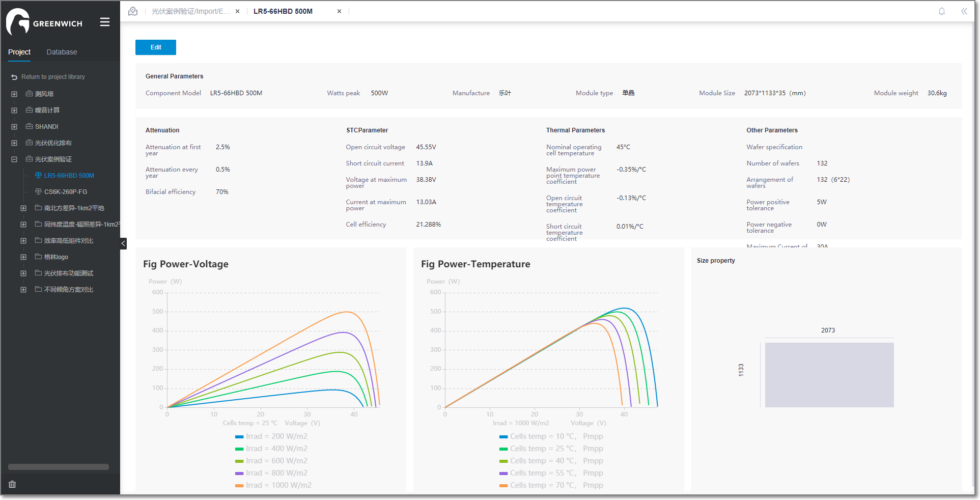Collapse sidebar using the arrow handle
980x500 pixels.
(123, 243)
